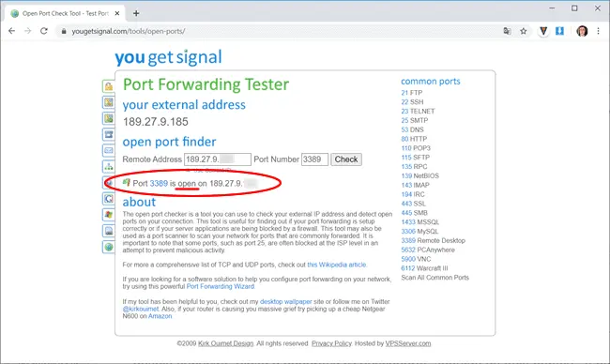Image resolution: width=610 pixels, height=364 pixels.
Task: Select port 80 HTTP
Action: tap(414, 139)
